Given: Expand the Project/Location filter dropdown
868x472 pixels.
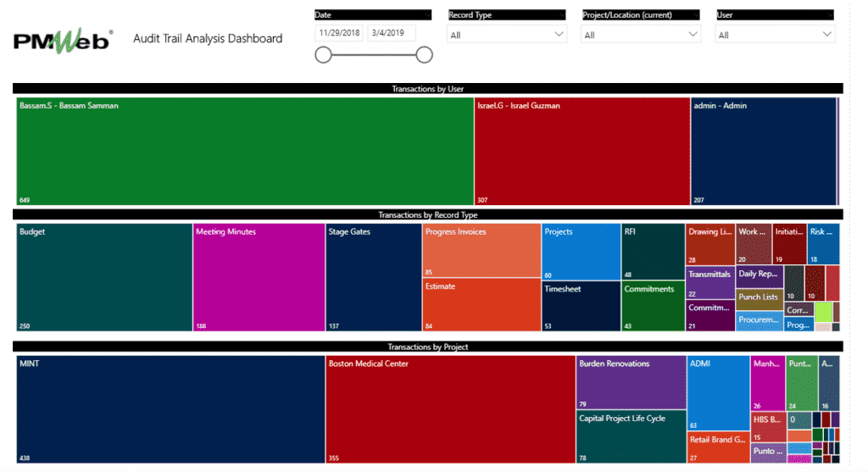Looking at the screenshot, I should 640,35.
